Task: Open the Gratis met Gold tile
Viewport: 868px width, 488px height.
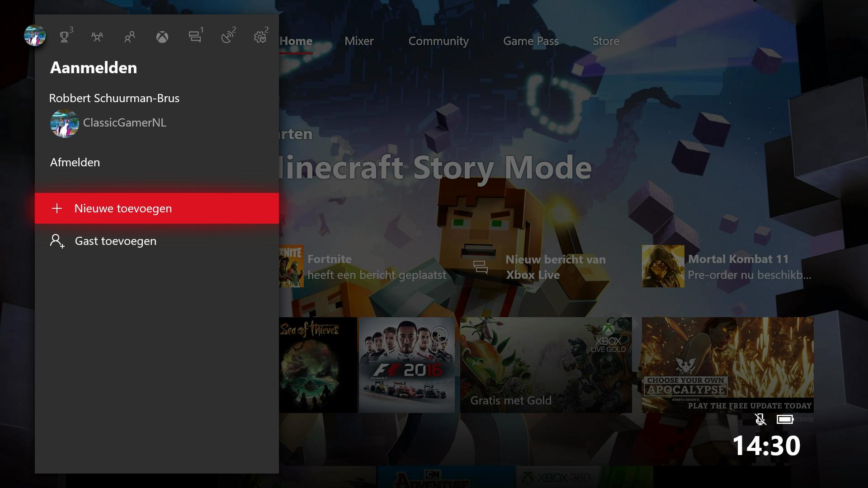Action: [x=546, y=365]
